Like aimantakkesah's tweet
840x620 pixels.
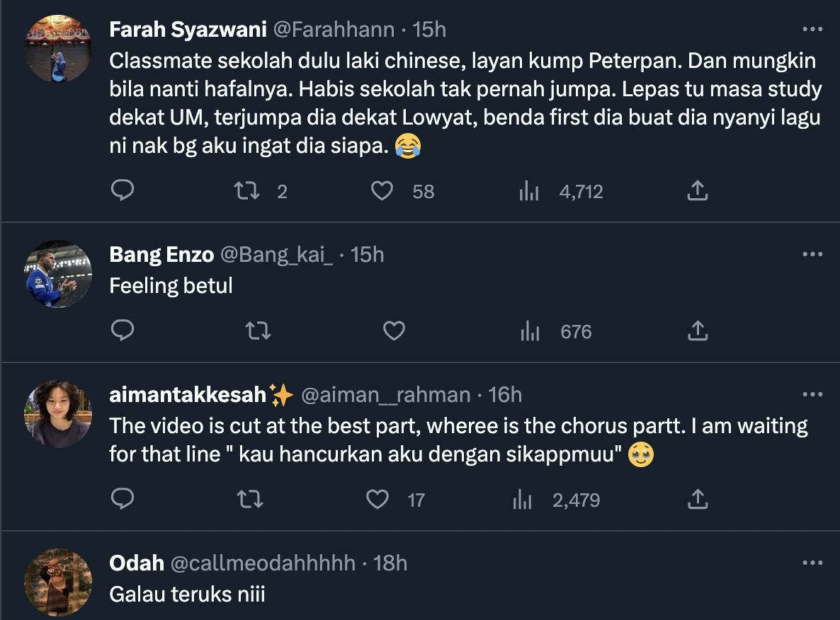click(x=378, y=500)
